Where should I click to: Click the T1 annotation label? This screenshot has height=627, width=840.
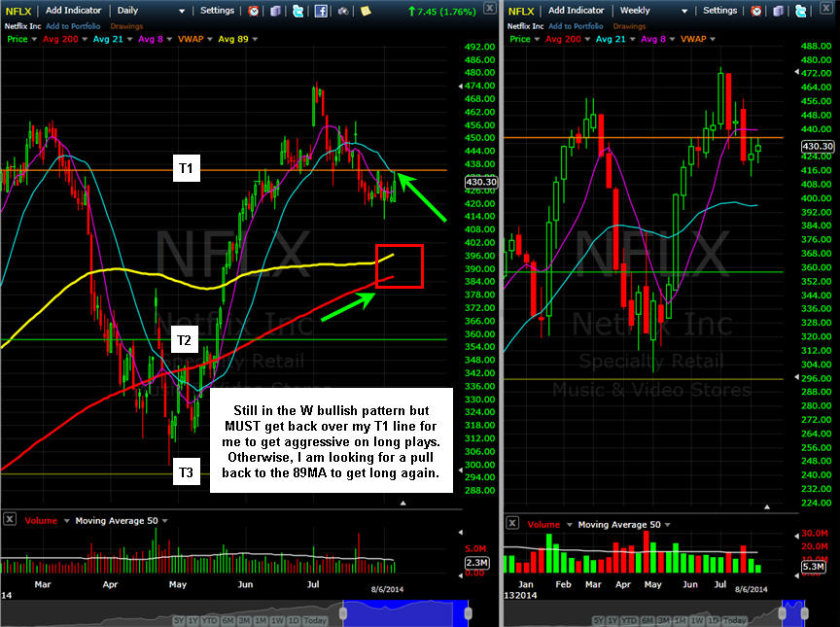pyautogui.click(x=186, y=169)
